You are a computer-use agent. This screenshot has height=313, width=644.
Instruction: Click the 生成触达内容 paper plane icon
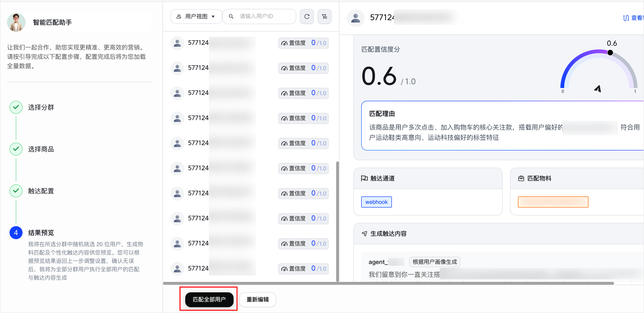pos(364,234)
